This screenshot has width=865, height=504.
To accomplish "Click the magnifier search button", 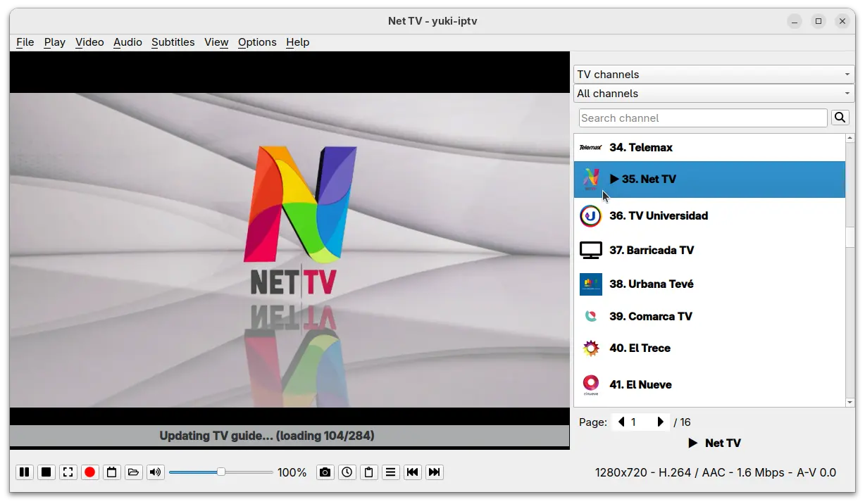I will (840, 118).
